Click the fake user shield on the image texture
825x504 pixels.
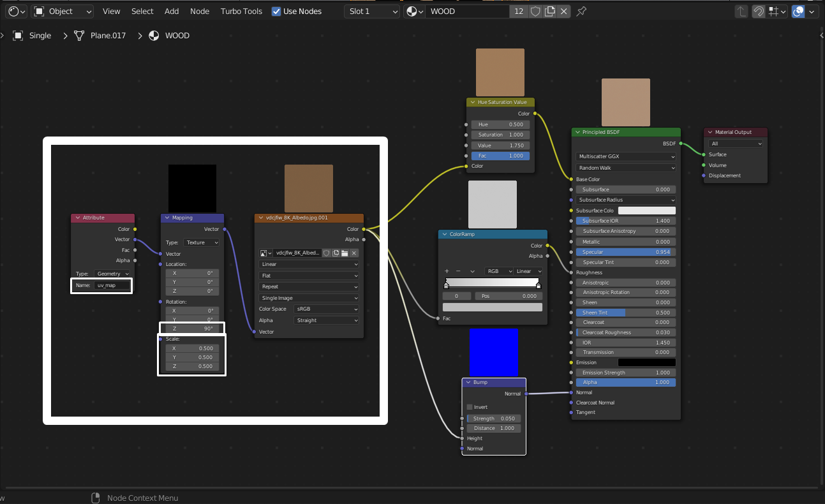(326, 253)
